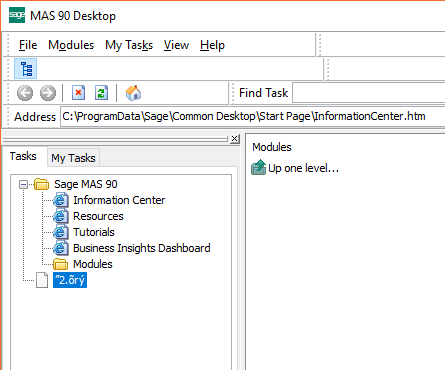Open the Home page via the house icon
Viewport: 445px width, 370px height.
pyautogui.click(x=133, y=93)
